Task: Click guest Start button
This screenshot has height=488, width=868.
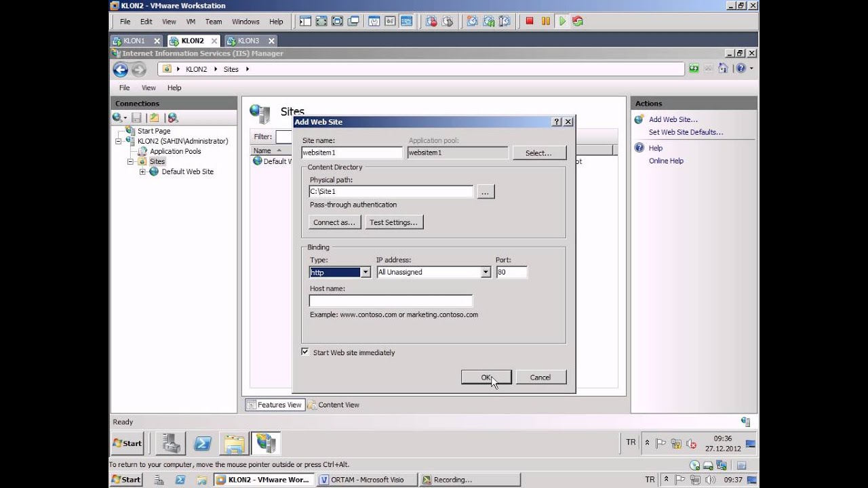Action: (x=127, y=443)
